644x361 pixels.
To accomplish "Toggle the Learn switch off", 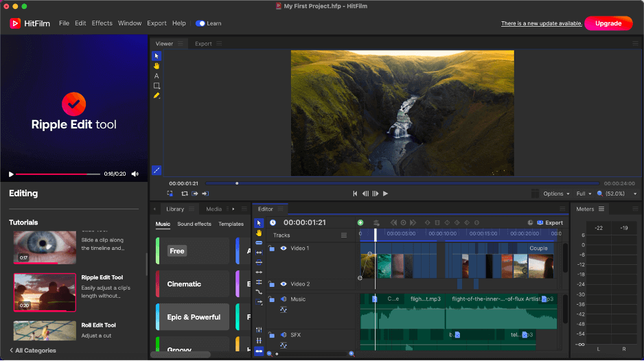I will pos(200,23).
